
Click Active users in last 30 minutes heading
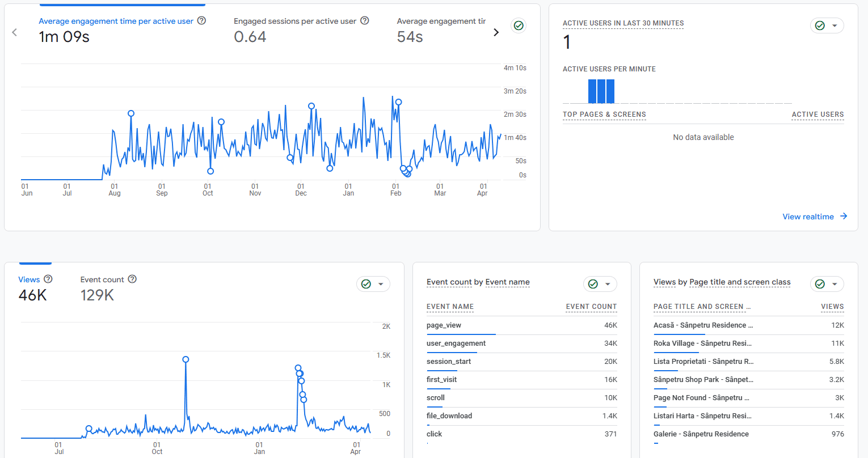623,23
